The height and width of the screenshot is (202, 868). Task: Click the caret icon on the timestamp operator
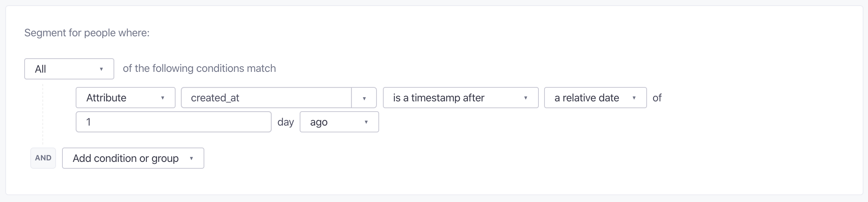[526, 98]
